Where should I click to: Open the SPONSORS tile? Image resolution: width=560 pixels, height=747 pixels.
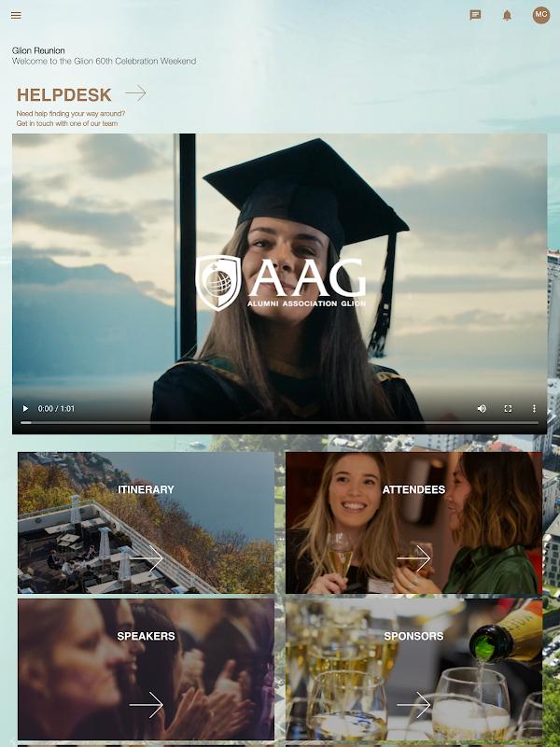pyautogui.click(x=413, y=669)
